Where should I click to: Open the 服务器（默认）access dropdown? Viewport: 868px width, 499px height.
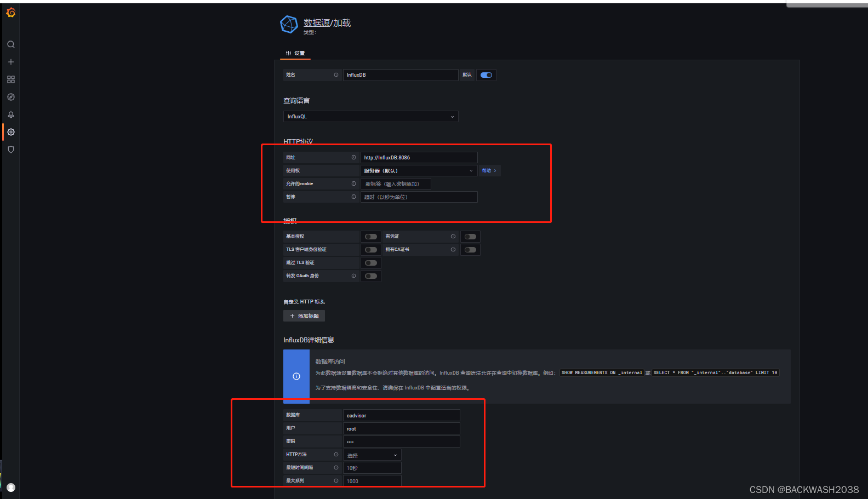point(419,171)
